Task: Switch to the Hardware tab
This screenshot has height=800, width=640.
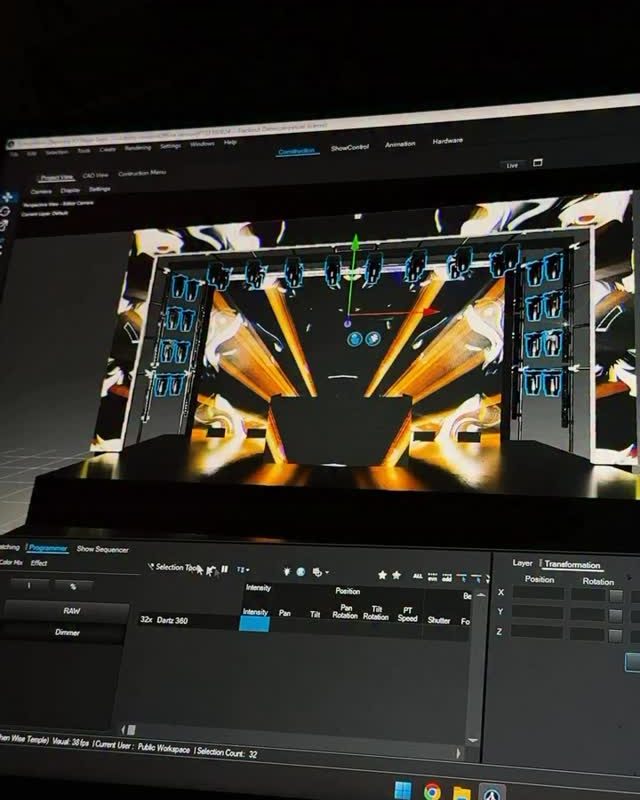Action: tap(448, 141)
